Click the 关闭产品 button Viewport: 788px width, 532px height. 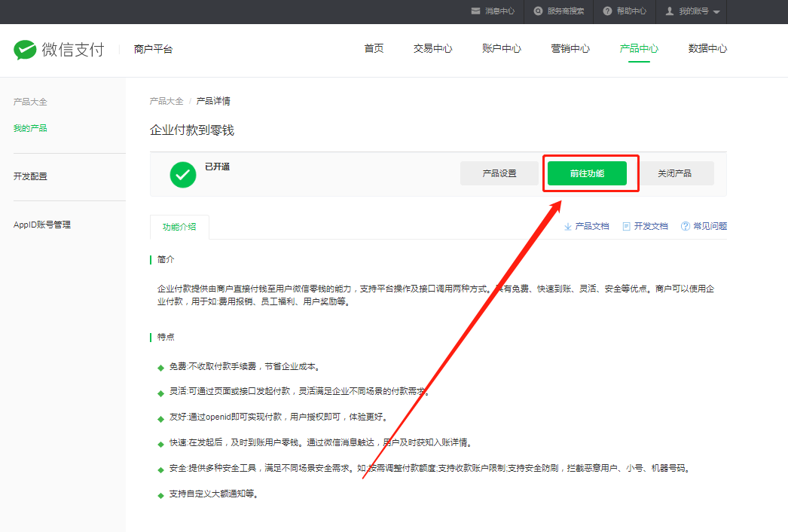[x=674, y=173]
